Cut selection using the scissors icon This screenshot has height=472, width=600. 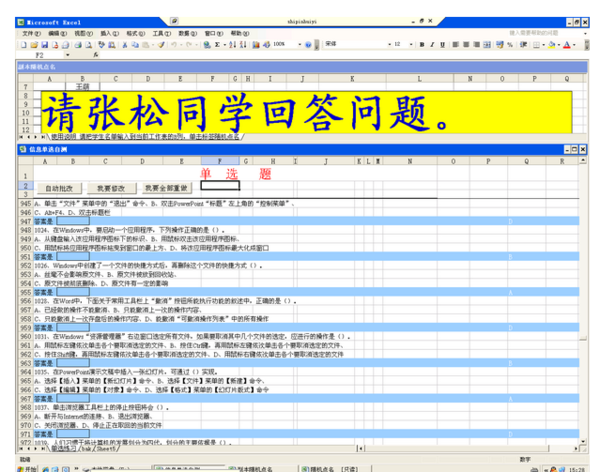pos(124,45)
